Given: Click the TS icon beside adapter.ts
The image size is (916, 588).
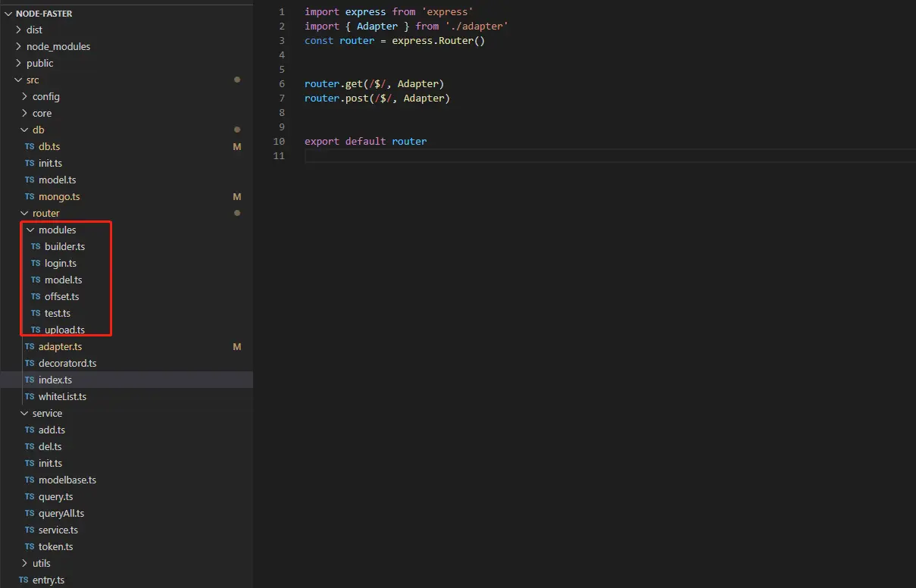Looking at the screenshot, I should click(x=30, y=346).
